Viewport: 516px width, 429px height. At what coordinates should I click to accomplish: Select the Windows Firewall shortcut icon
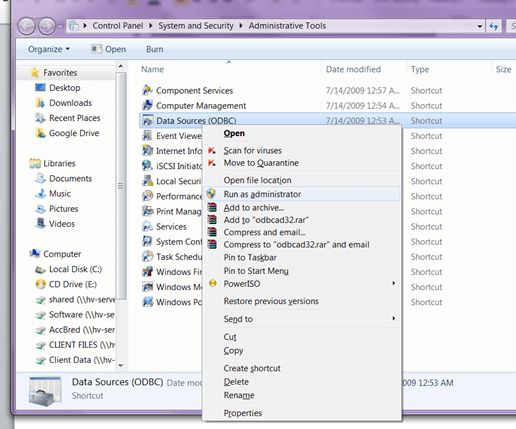pos(147,272)
